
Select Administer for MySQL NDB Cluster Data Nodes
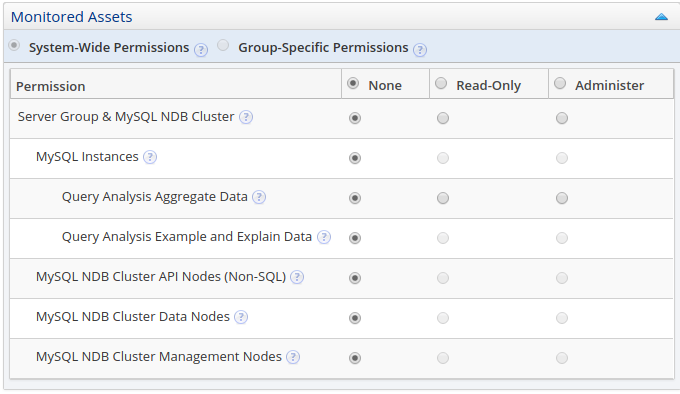(562, 318)
